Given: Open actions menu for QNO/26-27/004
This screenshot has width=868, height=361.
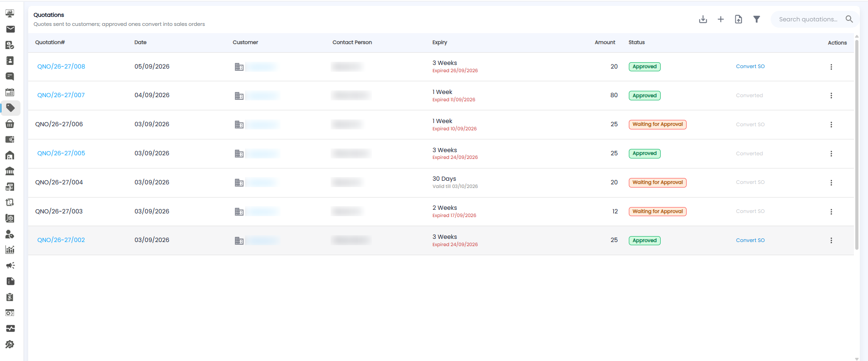Looking at the screenshot, I should click(x=831, y=183).
